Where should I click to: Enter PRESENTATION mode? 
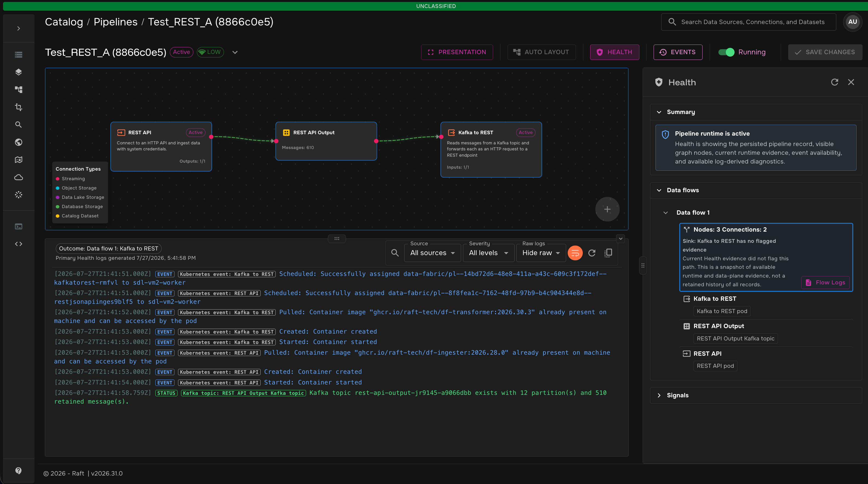[457, 52]
